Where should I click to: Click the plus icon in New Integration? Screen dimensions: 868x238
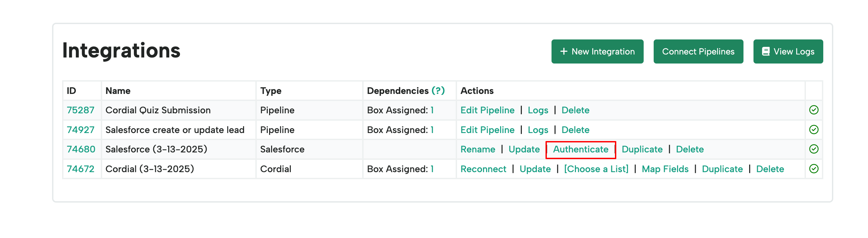tap(564, 51)
